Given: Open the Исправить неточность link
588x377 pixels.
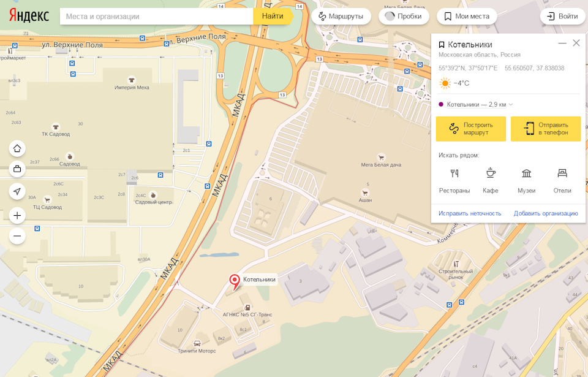Looking at the screenshot, I should click(470, 213).
